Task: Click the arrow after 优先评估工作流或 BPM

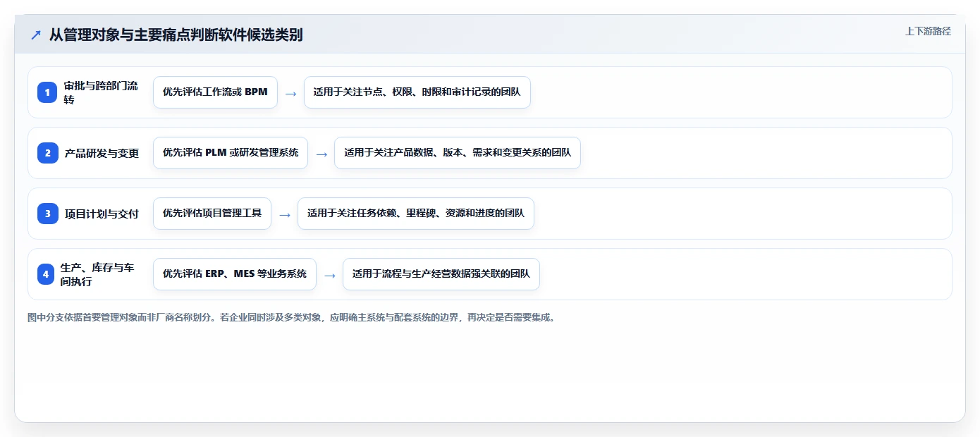Action: (x=290, y=93)
